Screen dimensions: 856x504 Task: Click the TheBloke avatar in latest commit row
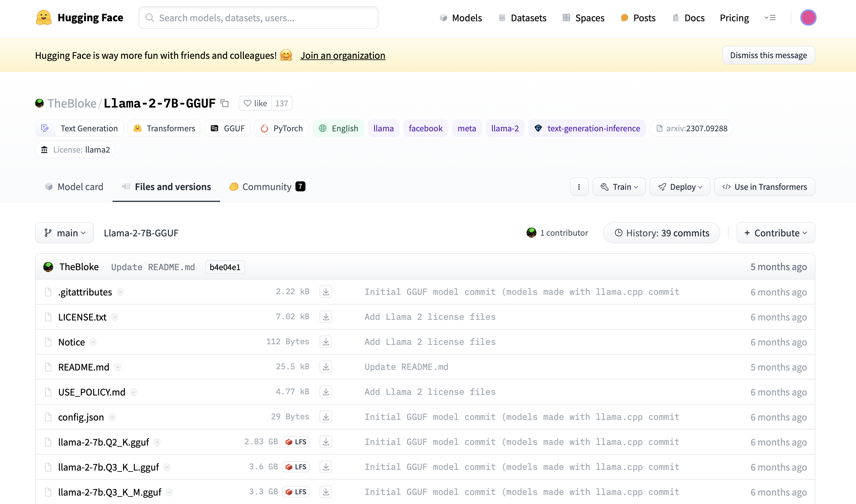coord(48,267)
